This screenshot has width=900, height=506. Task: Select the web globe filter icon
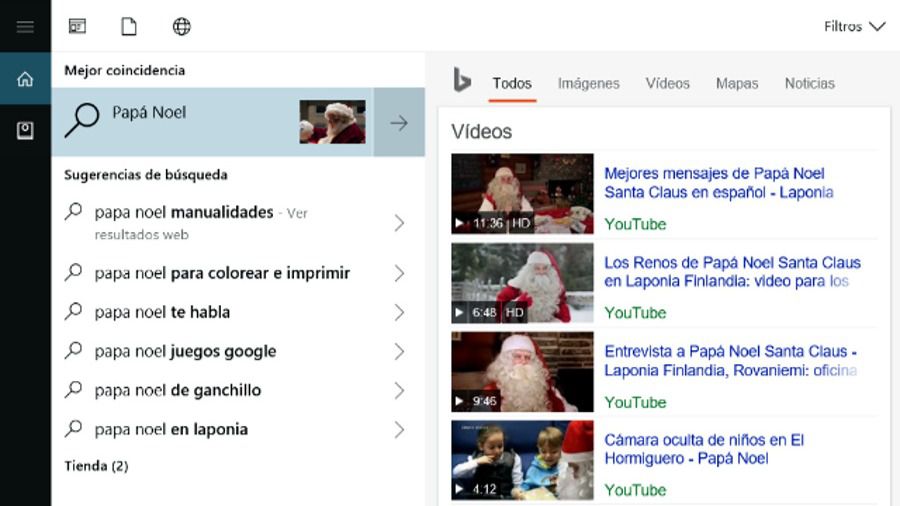pyautogui.click(x=181, y=27)
